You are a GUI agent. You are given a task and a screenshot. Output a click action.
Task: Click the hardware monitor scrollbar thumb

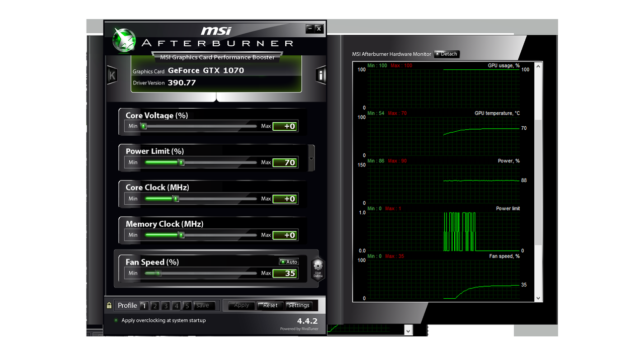tap(539, 182)
